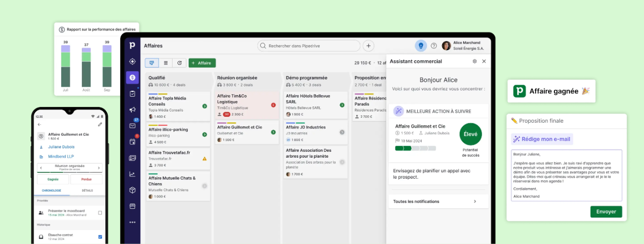This screenshot has height=244, width=644.
Task: Click Rédige mon e-mail AI button
Action: [542, 139]
